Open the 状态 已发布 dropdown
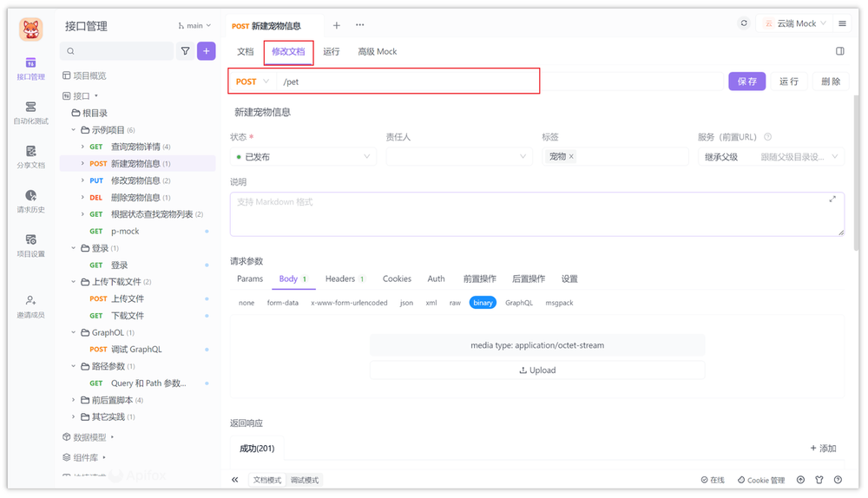Image resolution: width=868 pixels, height=498 pixels. tap(302, 157)
